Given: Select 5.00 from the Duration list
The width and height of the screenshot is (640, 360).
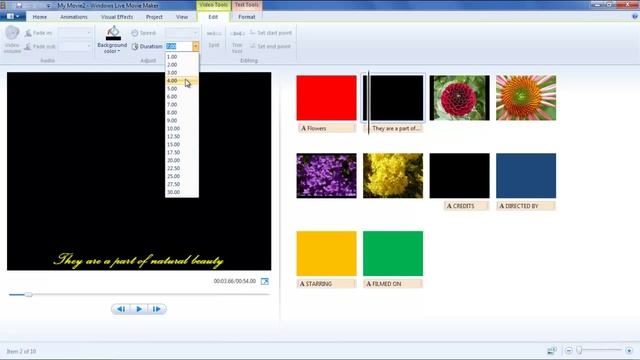Looking at the screenshot, I should point(182,89).
